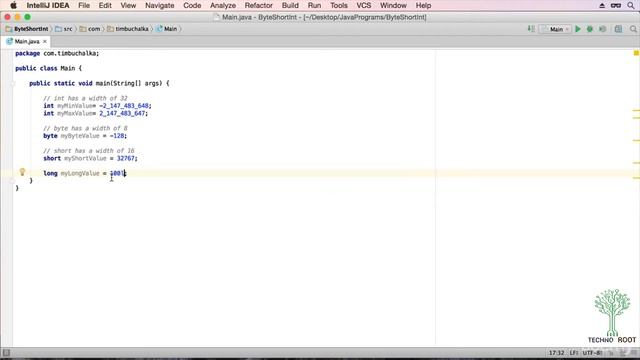The image size is (640, 360).
Task: Open the View menu
Action: pos(128,5)
